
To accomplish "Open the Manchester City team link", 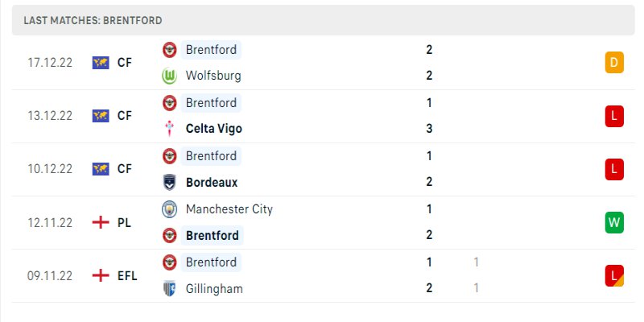I will point(229,209).
